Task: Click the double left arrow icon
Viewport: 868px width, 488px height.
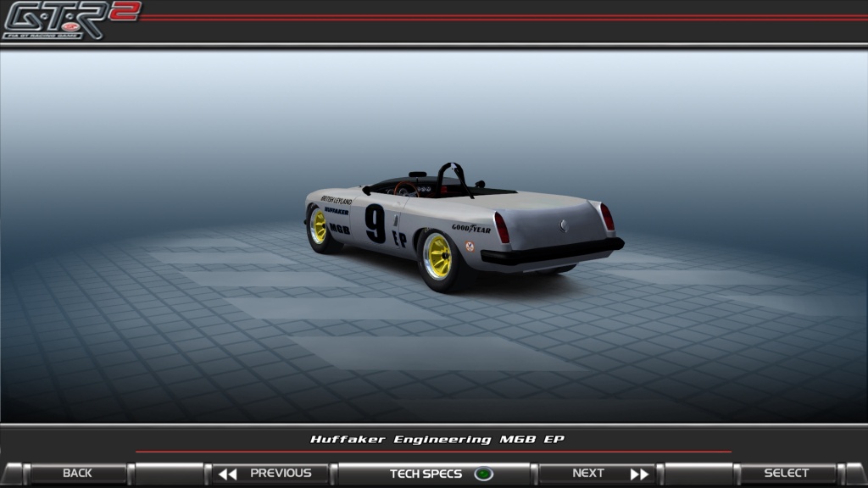Action: [227, 474]
